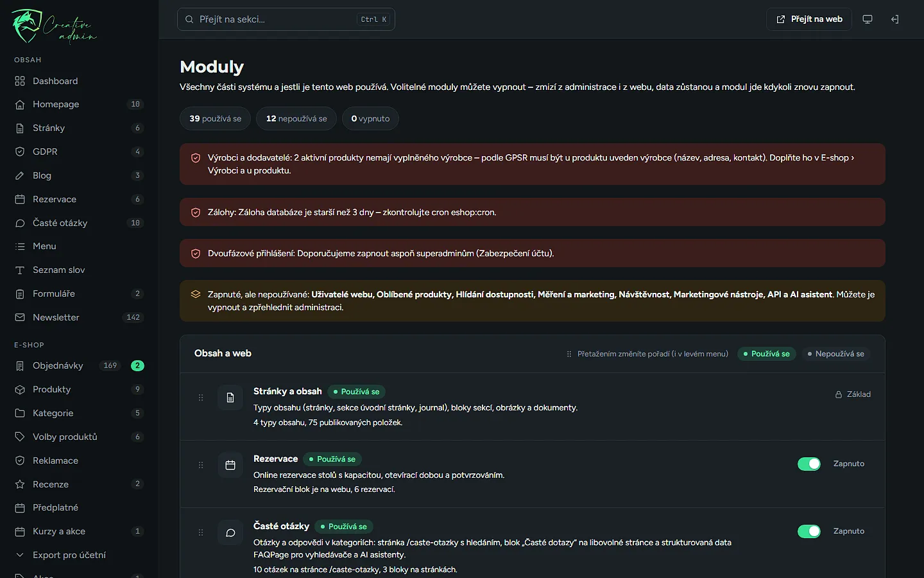Click the Produkty box icon in sidebar
924x578 pixels.
pos(20,389)
